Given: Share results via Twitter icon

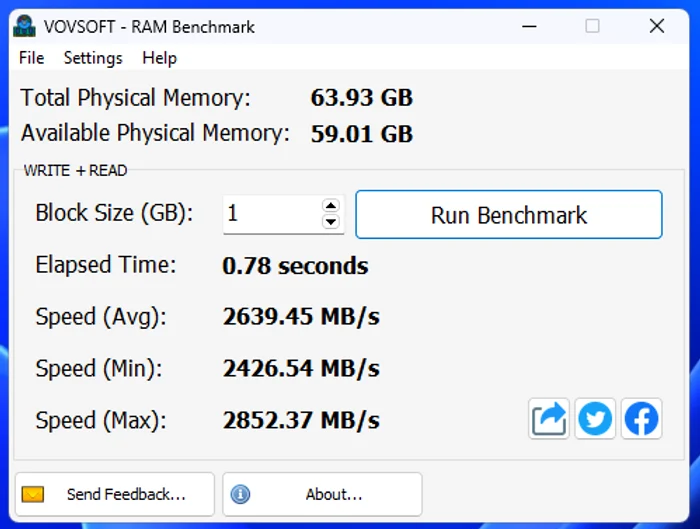Looking at the screenshot, I should pos(595,419).
